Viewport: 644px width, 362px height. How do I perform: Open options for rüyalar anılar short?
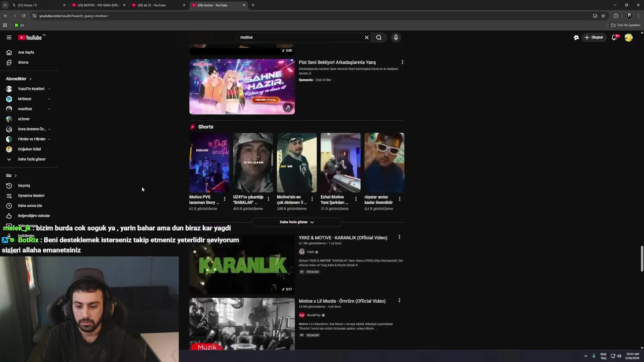coord(399,199)
